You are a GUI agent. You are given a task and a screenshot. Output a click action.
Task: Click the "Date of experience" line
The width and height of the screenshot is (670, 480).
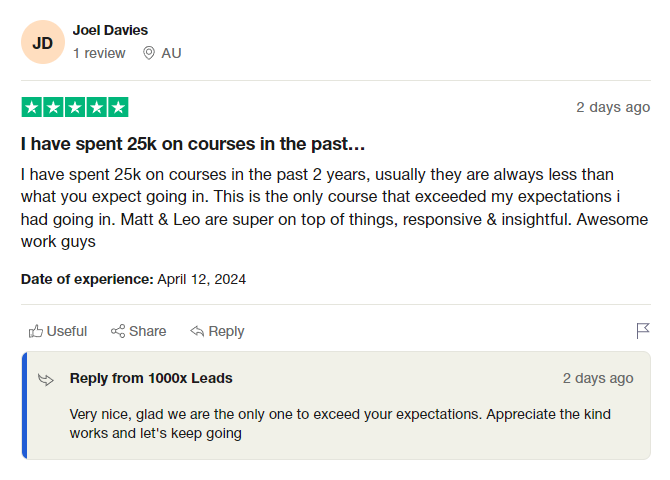tap(133, 279)
